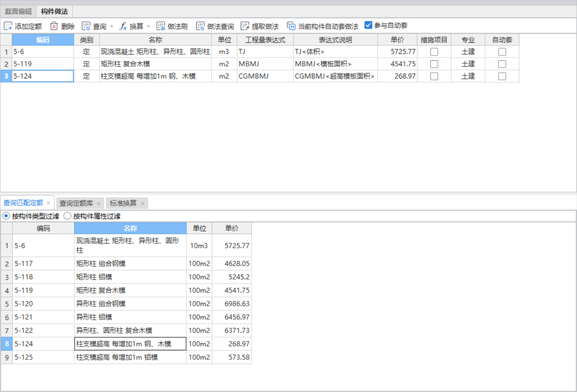
Task: Click CGMBMJ<超高模板面积> description cell
Action: pos(335,76)
